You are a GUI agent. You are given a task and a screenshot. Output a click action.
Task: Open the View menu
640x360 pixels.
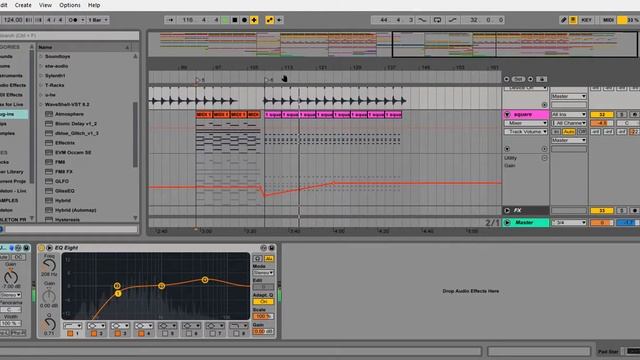click(45, 5)
